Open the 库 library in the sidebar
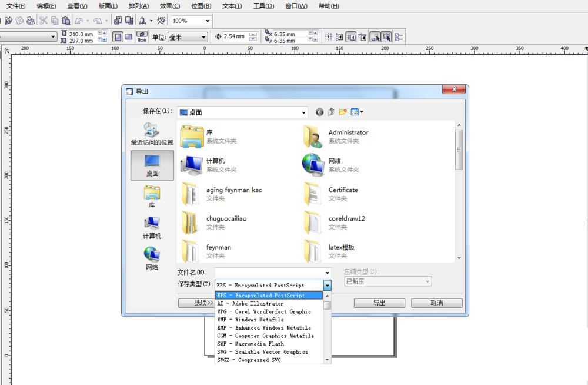This screenshot has width=588, height=385. [x=152, y=197]
